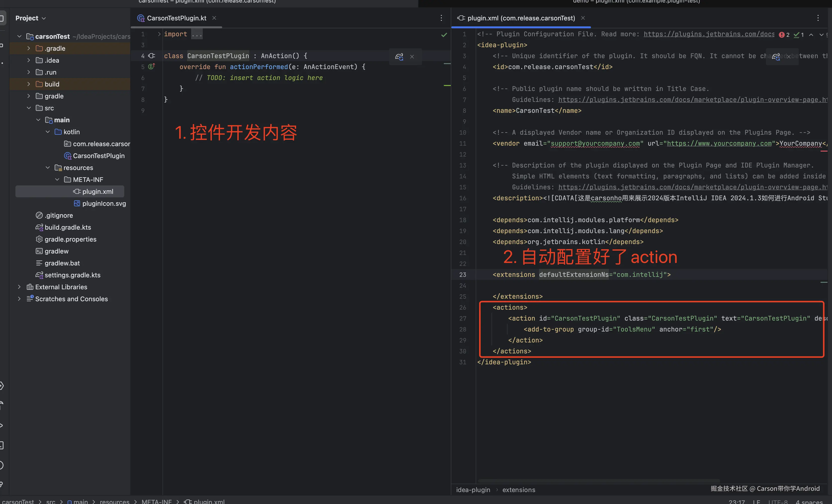Open the gradle.properties file
Image resolution: width=832 pixels, height=504 pixels.
tap(70, 239)
